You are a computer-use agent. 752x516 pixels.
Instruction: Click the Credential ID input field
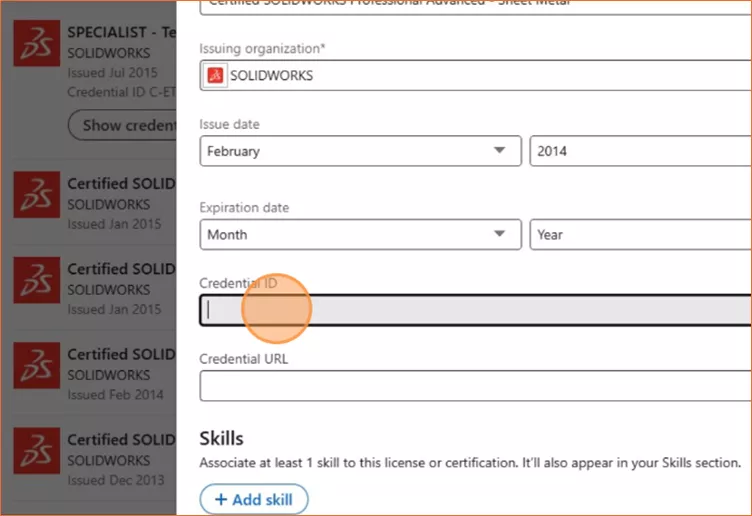tap(476, 310)
